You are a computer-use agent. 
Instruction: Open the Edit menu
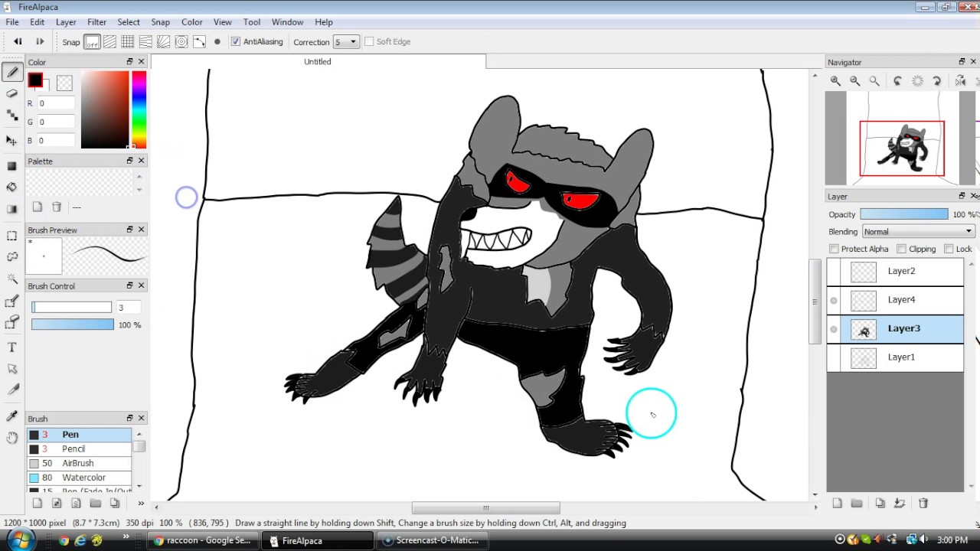[x=37, y=22]
